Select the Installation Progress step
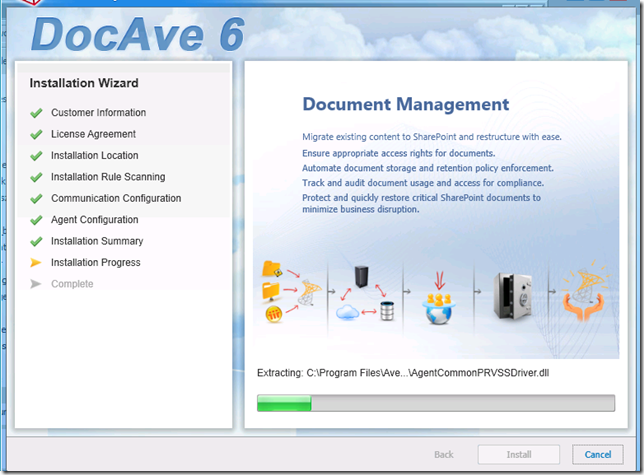644x475 pixels. 96,262
